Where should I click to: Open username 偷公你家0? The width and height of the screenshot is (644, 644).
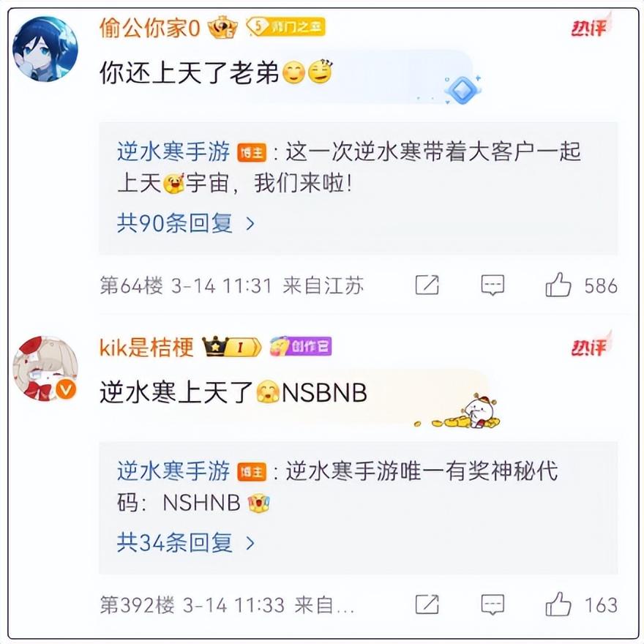pyautogui.click(x=150, y=28)
